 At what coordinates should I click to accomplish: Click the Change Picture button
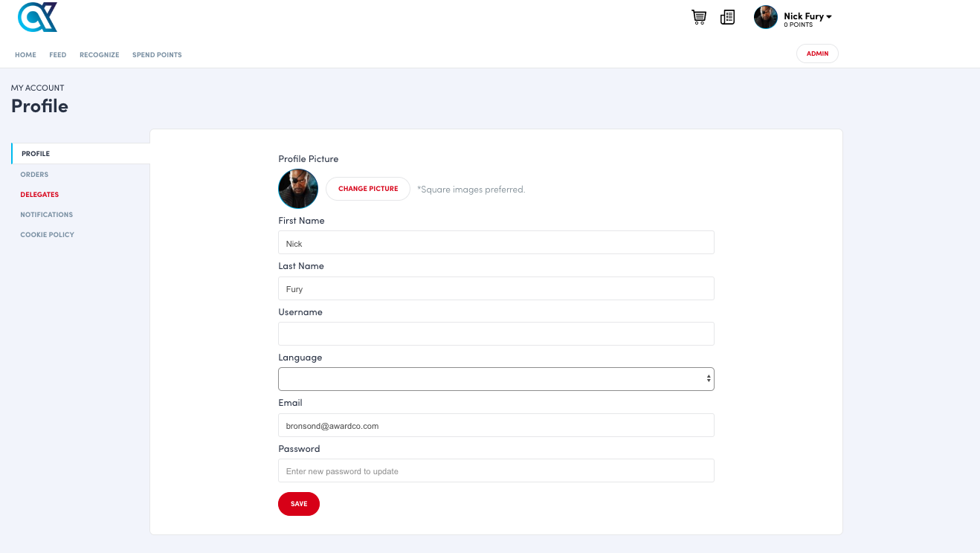368,189
